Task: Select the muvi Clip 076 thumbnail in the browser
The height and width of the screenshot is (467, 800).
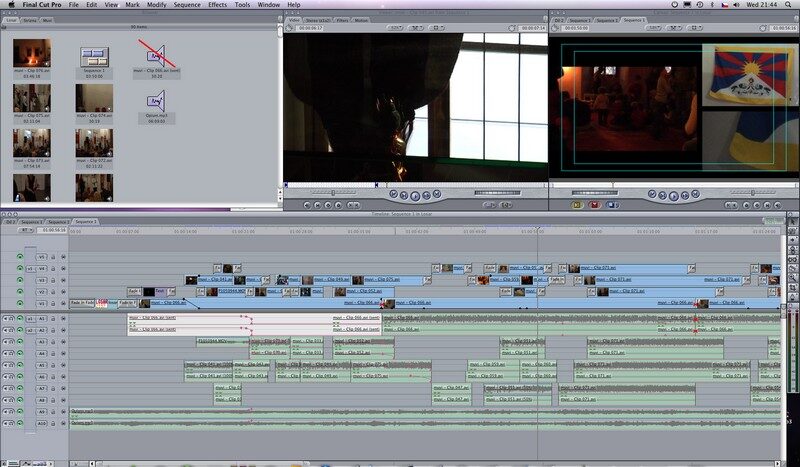Action: click(x=31, y=55)
